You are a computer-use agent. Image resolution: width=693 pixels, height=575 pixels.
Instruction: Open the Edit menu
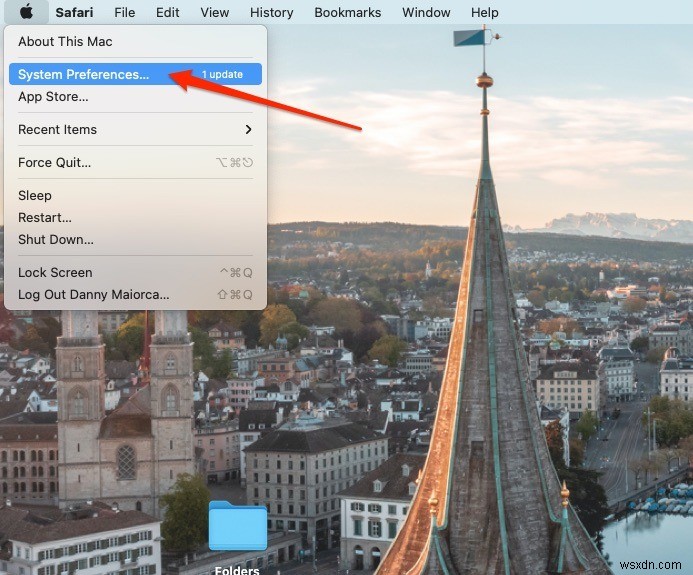pos(168,12)
